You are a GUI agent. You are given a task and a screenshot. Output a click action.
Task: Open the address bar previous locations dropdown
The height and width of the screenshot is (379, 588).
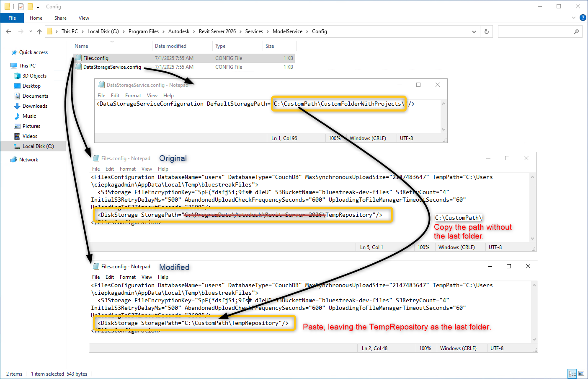coord(474,31)
